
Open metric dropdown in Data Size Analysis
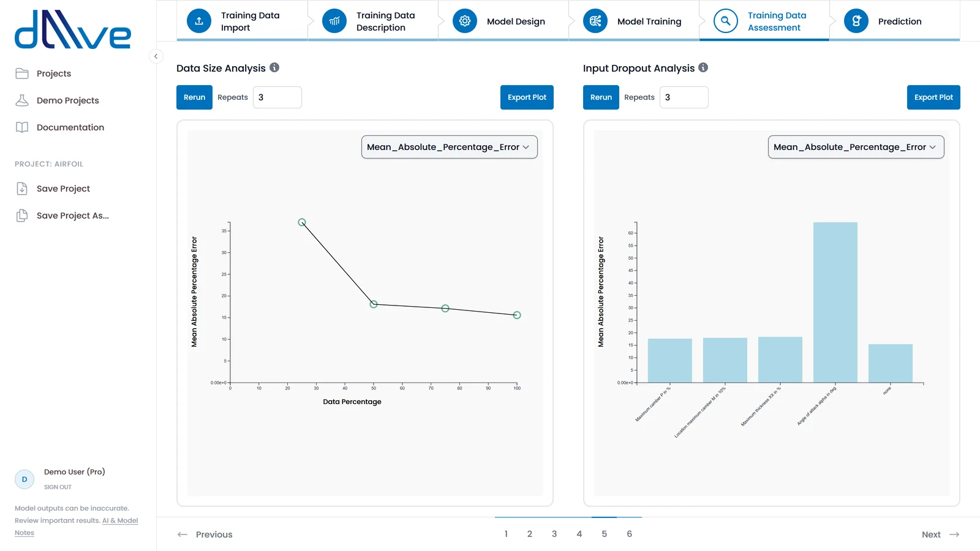(450, 147)
